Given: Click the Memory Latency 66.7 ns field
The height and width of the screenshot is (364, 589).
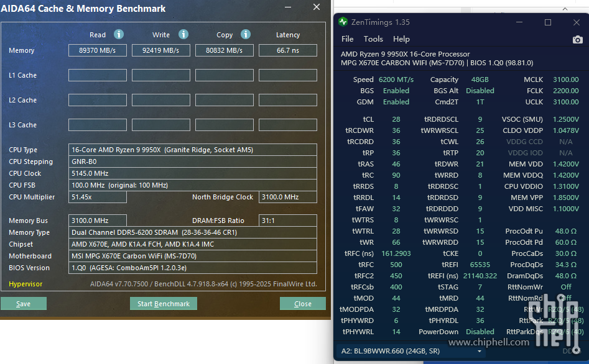Looking at the screenshot, I should (x=288, y=50).
